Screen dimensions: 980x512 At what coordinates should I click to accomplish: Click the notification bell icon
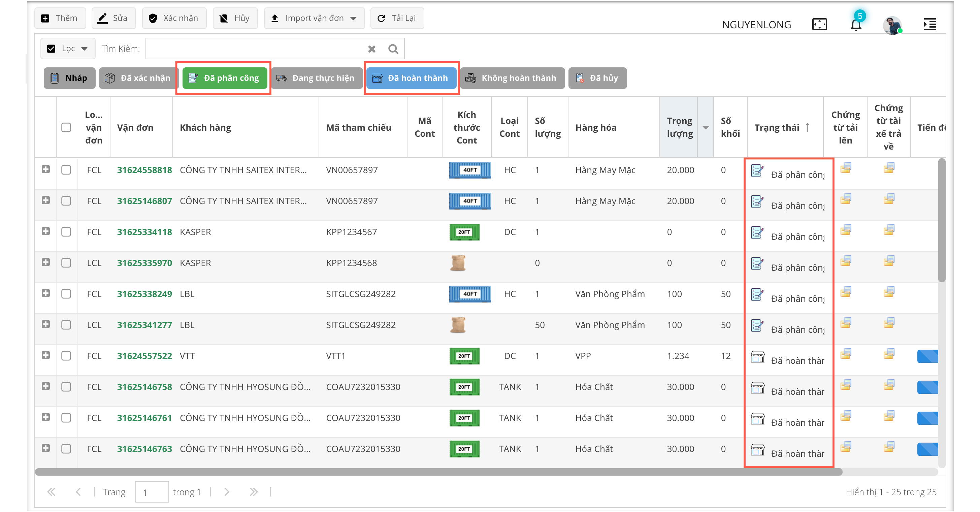tap(856, 25)
